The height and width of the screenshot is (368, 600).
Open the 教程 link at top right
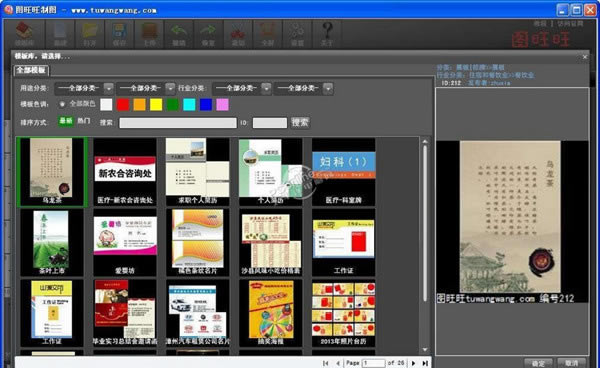click(x=540, y=24)
